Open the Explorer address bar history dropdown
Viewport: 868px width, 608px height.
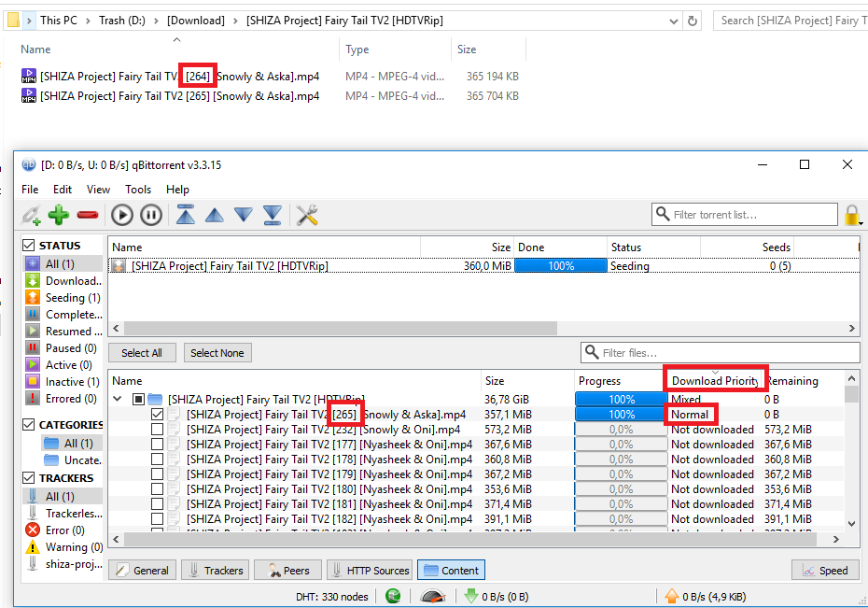point(673,21)
